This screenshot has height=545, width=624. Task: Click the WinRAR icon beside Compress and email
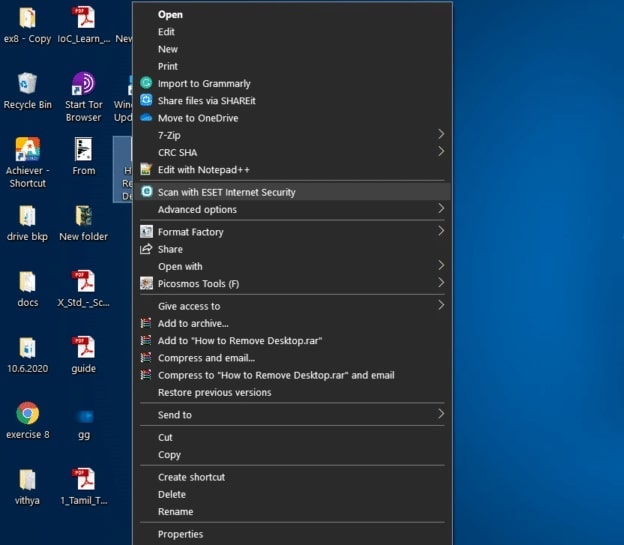coord(146,357)
